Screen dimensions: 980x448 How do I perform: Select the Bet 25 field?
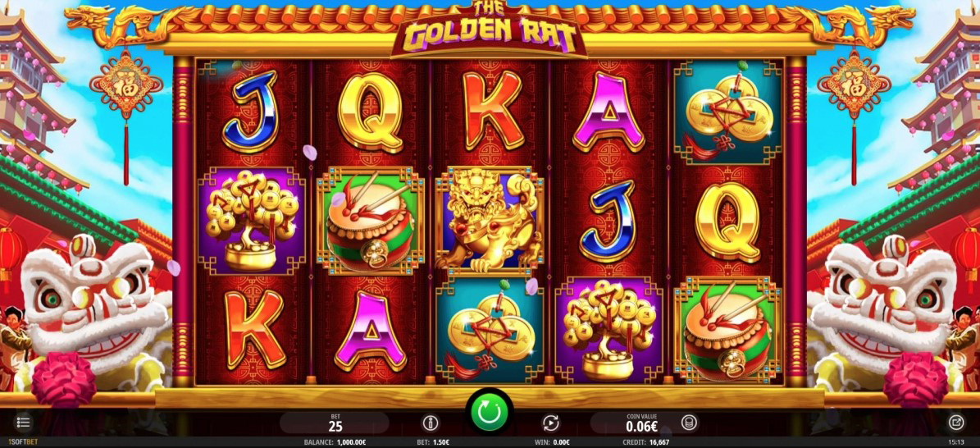(335, 423)
